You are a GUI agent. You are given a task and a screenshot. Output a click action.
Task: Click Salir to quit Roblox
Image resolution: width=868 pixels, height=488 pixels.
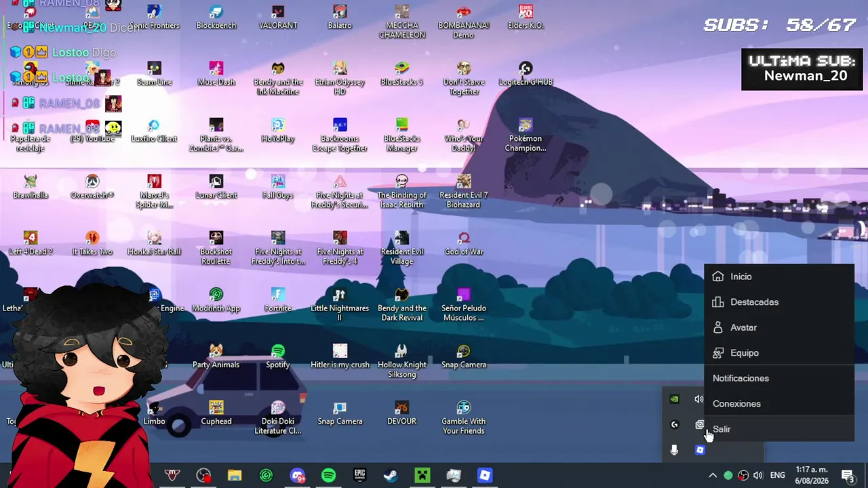tap(779, 429)
